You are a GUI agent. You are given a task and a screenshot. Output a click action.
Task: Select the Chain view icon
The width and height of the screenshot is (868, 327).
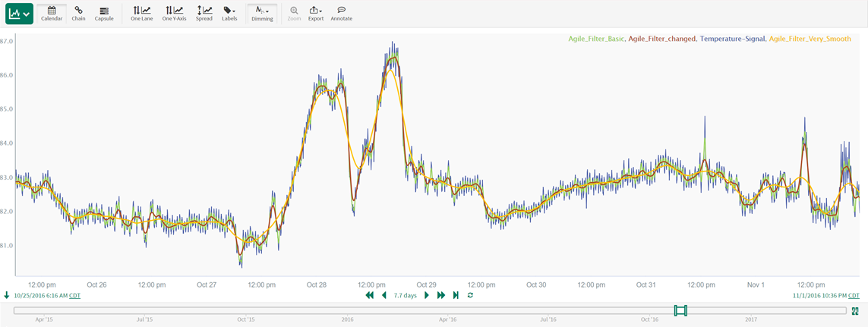tap(78, 13)
